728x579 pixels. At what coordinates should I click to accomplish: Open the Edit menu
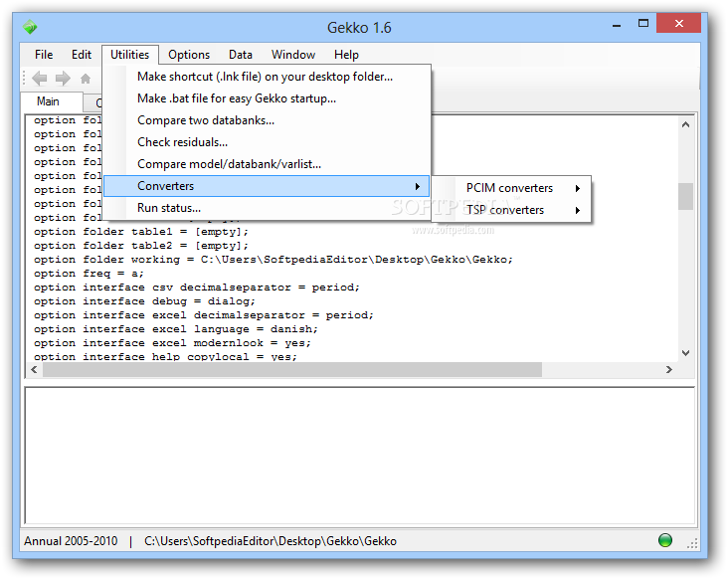pyautogui.click(x=82, y=55)
